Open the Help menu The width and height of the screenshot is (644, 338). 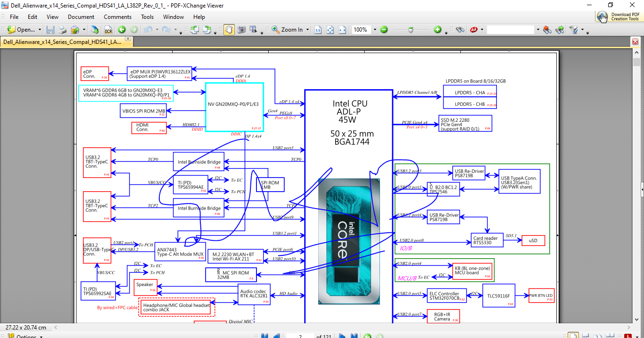point(199,17)
